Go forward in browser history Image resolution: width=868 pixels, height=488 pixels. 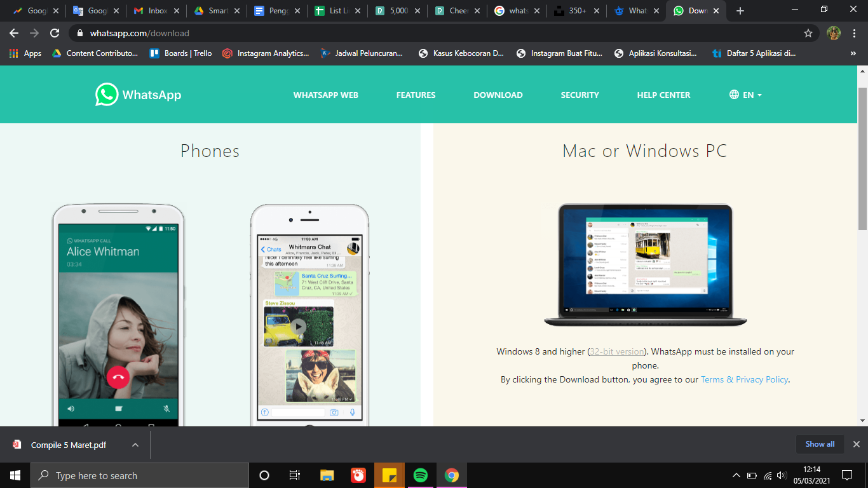34,33
